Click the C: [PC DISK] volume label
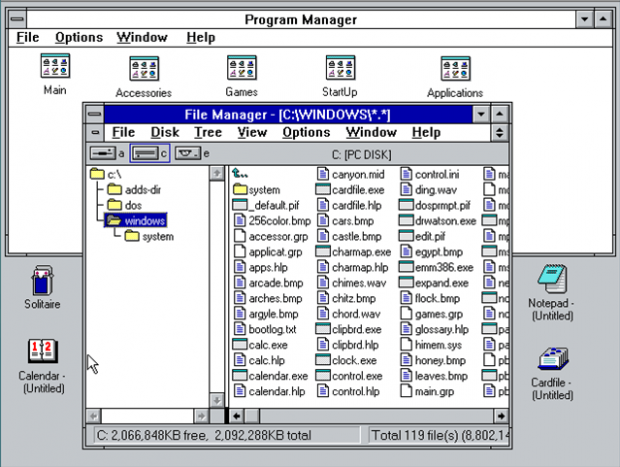 pyautogui.click(x=361, y=154)
